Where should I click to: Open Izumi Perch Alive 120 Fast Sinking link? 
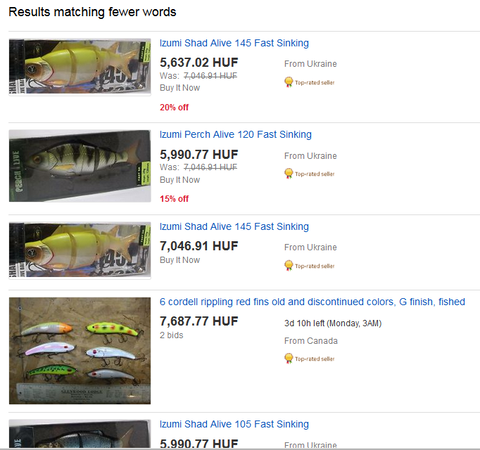click(235, 134)
